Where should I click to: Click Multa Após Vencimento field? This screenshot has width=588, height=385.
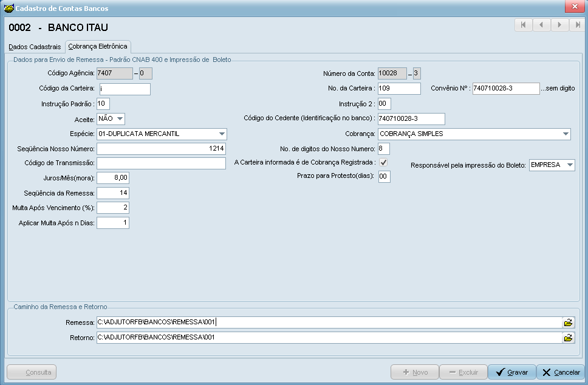(113, 208)
